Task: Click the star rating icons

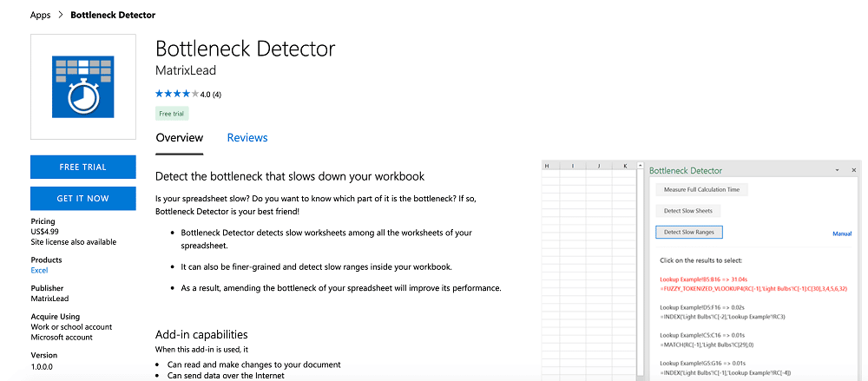Action: (x=176, y=94)
